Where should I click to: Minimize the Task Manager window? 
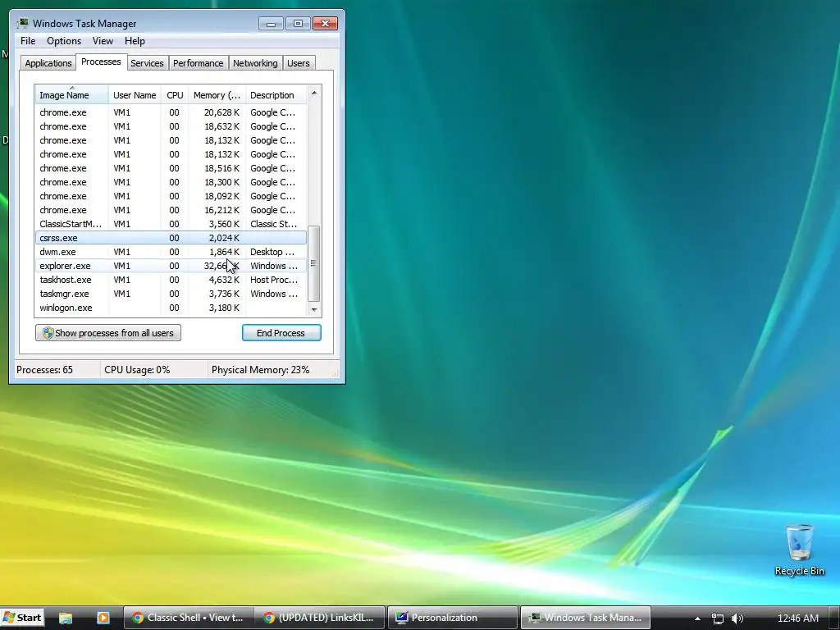(271, 24)
